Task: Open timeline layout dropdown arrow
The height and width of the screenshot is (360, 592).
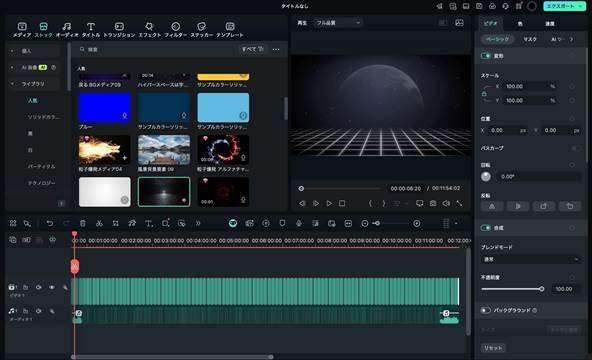Action: (x=456, y=223)
